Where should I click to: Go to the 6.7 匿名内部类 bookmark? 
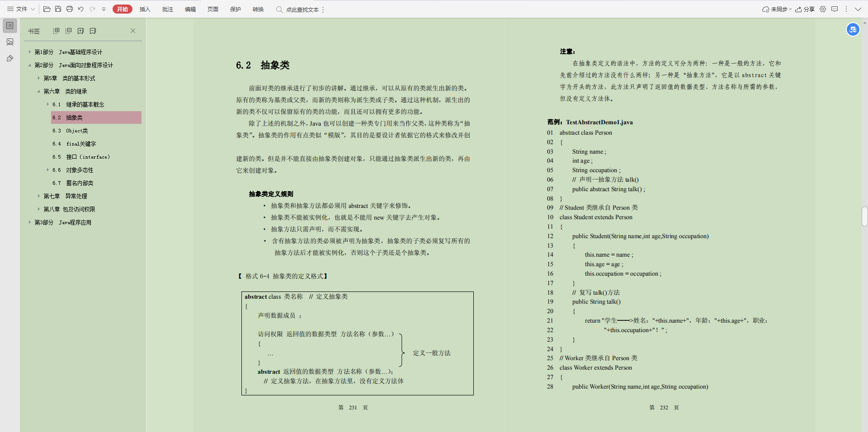click(73, 183)
